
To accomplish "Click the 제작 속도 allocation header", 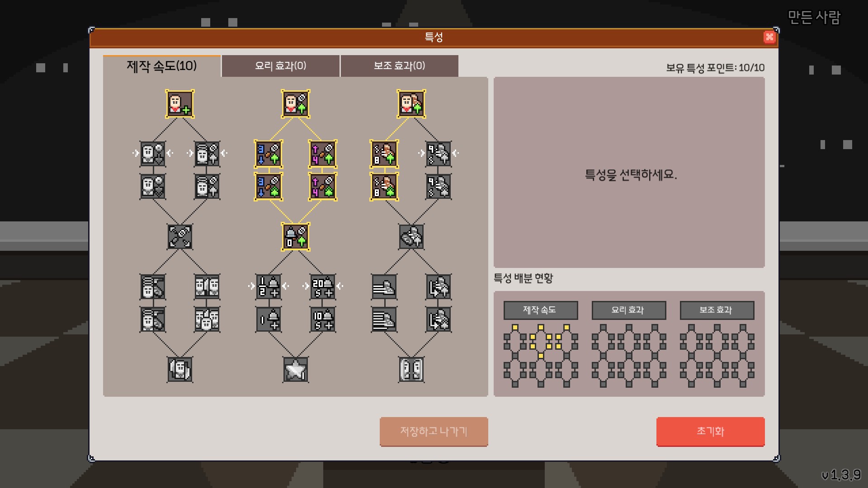I will click(541, 310).
